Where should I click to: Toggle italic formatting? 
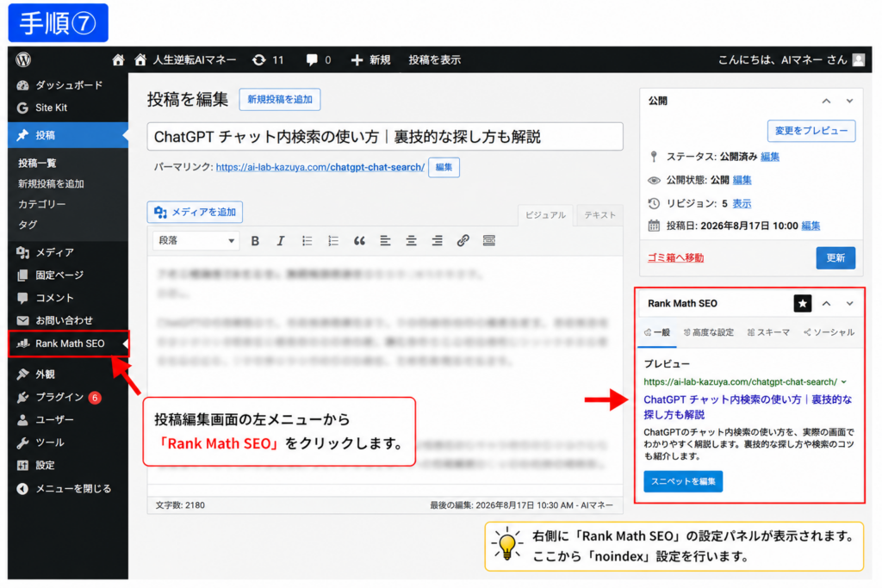point(281,240)
